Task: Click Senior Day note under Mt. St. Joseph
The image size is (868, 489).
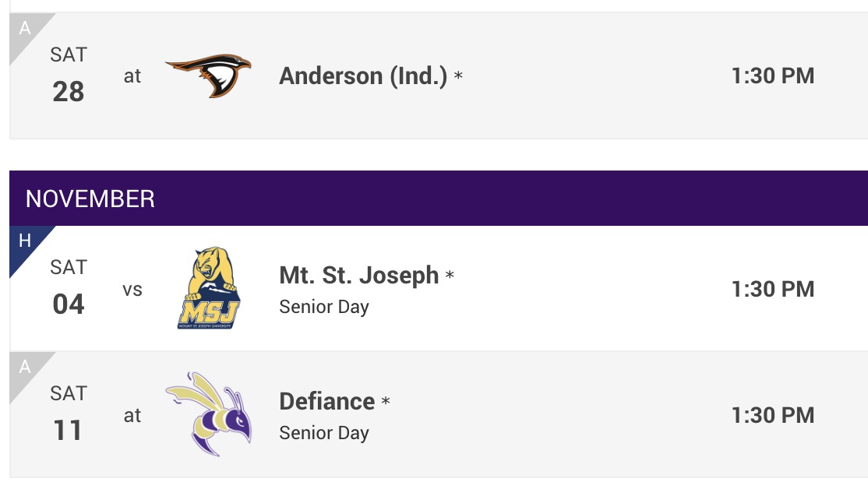Action: point(324,307)
